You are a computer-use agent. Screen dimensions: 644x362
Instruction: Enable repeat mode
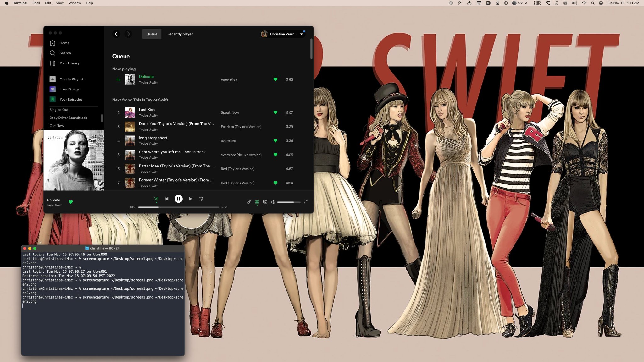pyautogui.click(x=201, y=199)
